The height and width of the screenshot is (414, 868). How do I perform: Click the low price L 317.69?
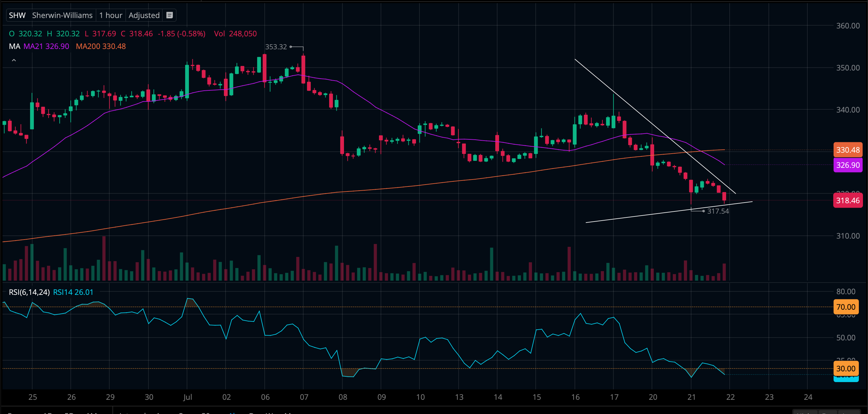(x=100, y=34)
